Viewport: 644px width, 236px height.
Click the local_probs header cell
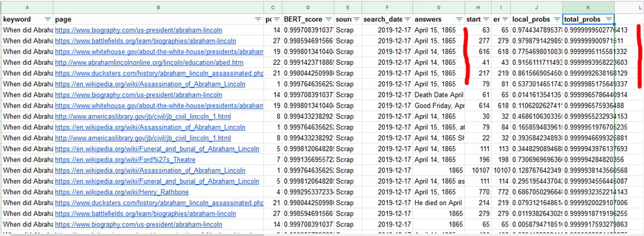(x=536, y=20)
